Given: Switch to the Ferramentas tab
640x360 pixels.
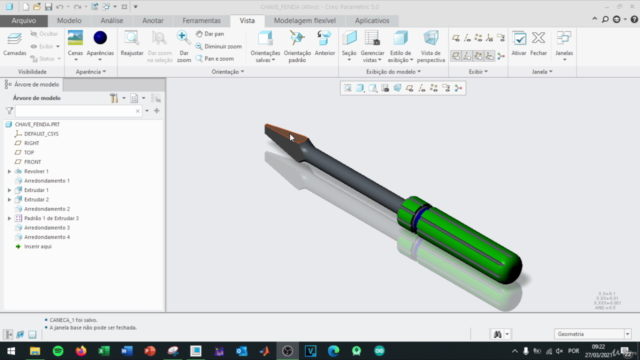Looking at the screenshot, I should (201, 20).
